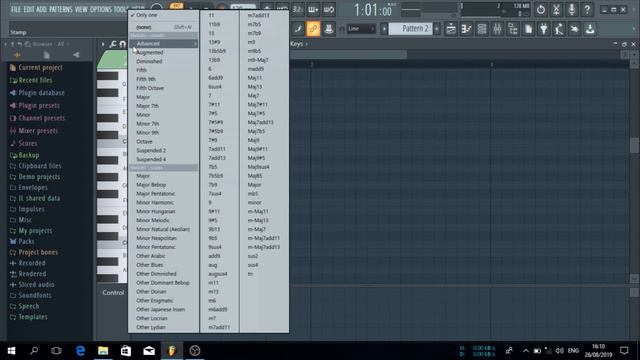Open the Piano roll view icon

pos(466,29)
